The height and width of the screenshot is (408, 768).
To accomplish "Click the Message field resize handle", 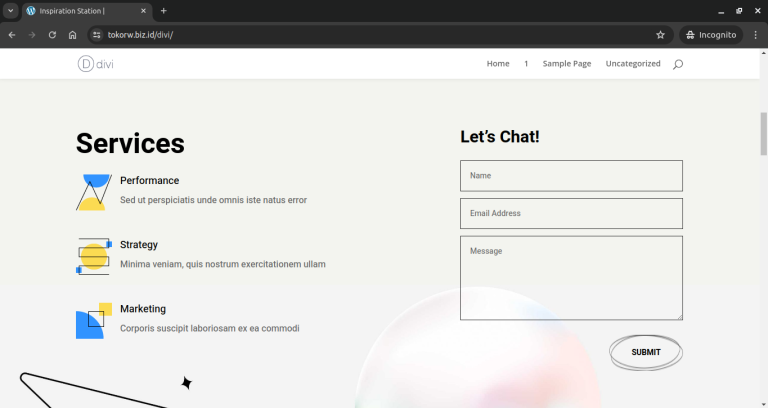I will pyautogui.click(x=679, y=317).
